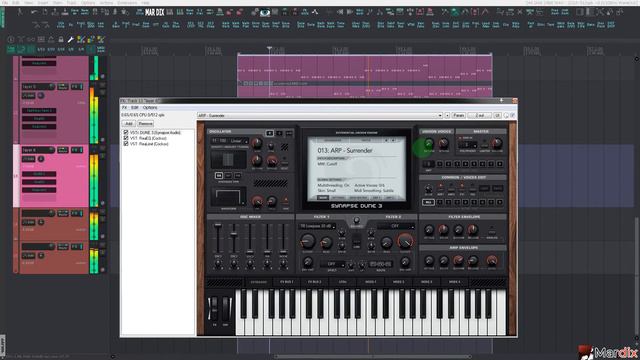
Task: Click the purple MIDI item in REAPER arrangement
Action: [364, 68]
